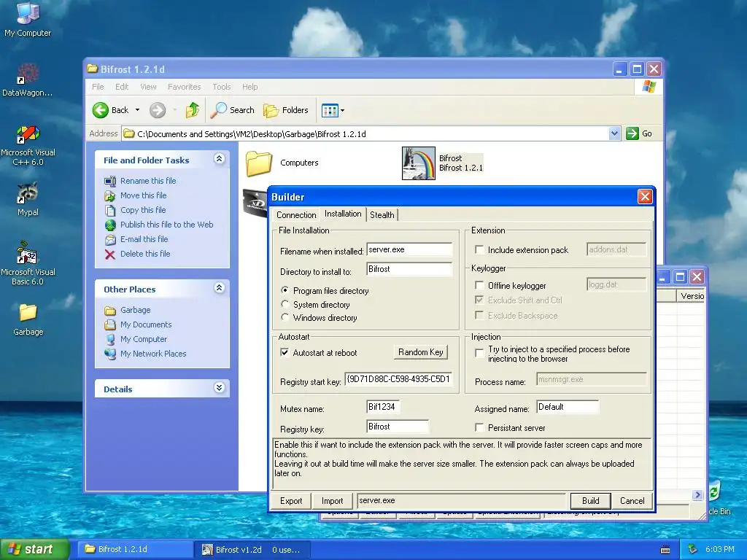Toggle Exclude Backspace checkbox
The image size is (747, 560).
click(x=479, y=315)
